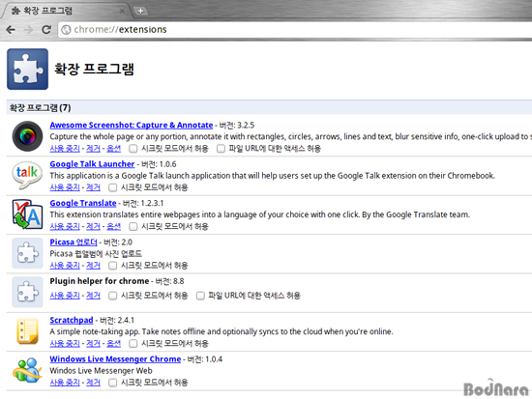Remove Picasa 업로더 via 제거
Viewport: 532px width, 399px height.
[93, 266]
